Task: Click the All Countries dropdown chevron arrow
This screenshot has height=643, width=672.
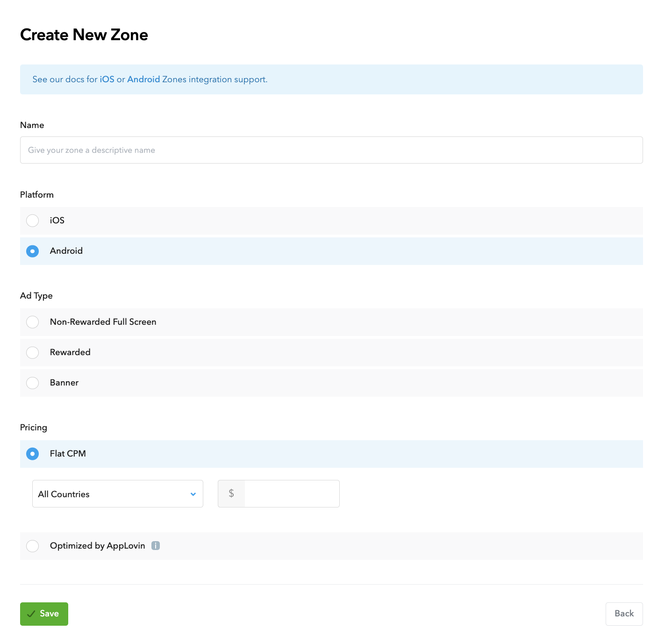Action: coord(193,494)
